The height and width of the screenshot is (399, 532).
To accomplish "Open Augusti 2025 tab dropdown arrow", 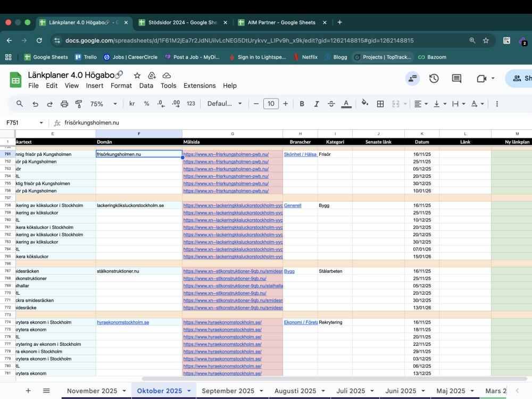I will click(323, 391).
